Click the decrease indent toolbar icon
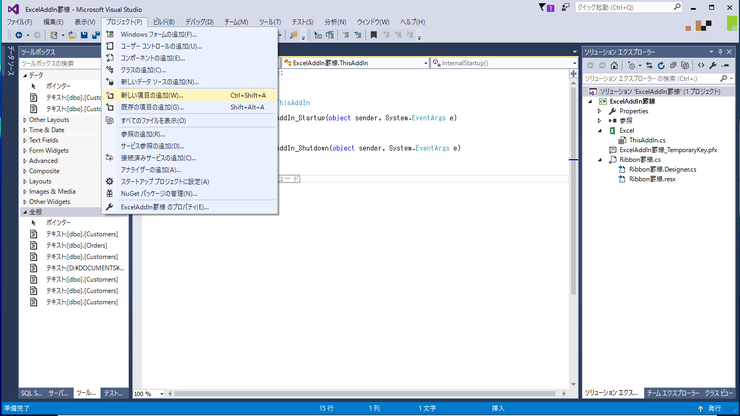Screen dimensions: 740x416 click(x=346, y=35)
